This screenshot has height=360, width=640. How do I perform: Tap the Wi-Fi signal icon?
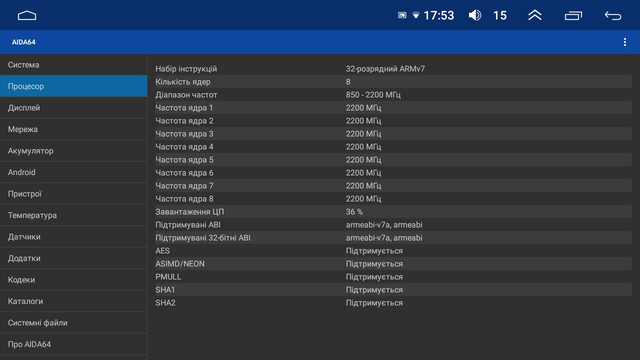(x=416, y=16)
